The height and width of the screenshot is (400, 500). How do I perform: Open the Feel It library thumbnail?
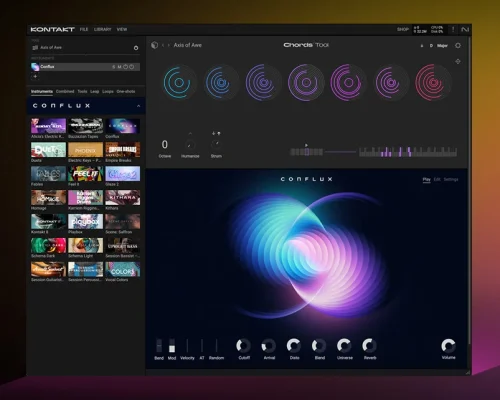(85, 174)
